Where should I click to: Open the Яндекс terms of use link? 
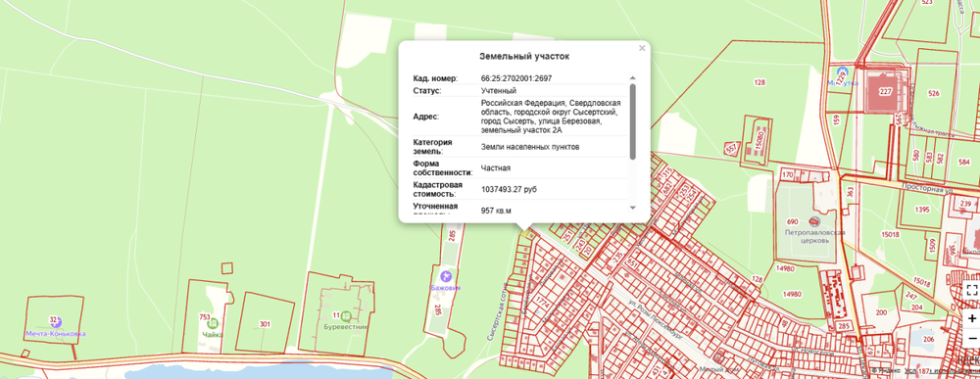pyautogui.click(x=943, y=371)
